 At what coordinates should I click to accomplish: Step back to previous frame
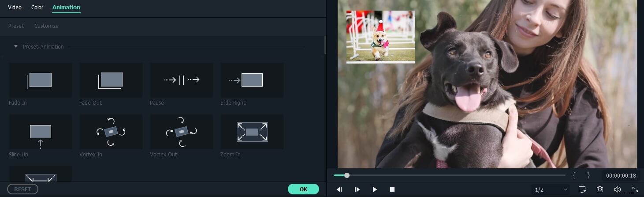[x=339, y=189]
